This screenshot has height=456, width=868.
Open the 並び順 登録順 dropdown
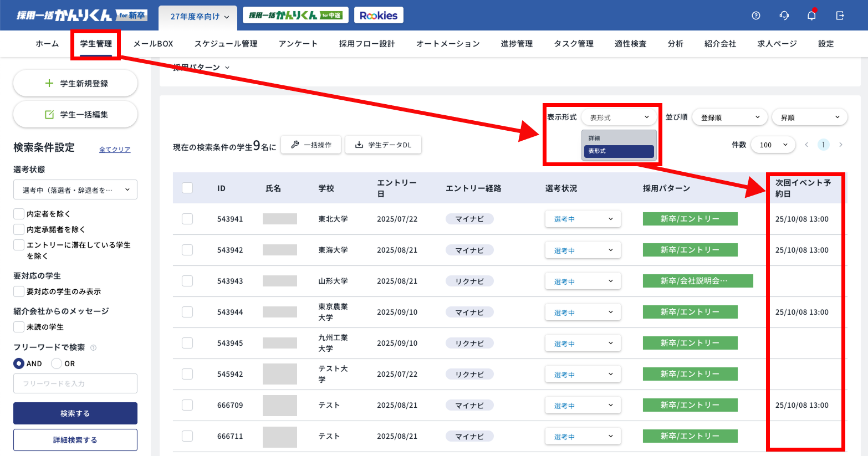pos(729,117)
